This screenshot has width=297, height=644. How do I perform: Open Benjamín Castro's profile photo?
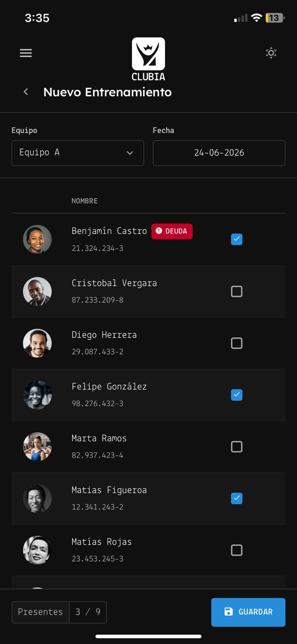pyautogui.click(x=37, y=239)
